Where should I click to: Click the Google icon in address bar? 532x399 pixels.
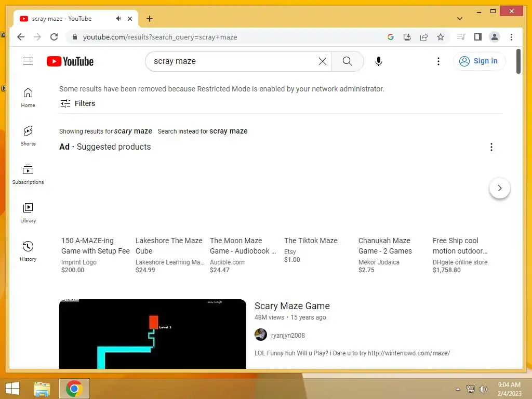pyautogui.click(x=391, y=37)
